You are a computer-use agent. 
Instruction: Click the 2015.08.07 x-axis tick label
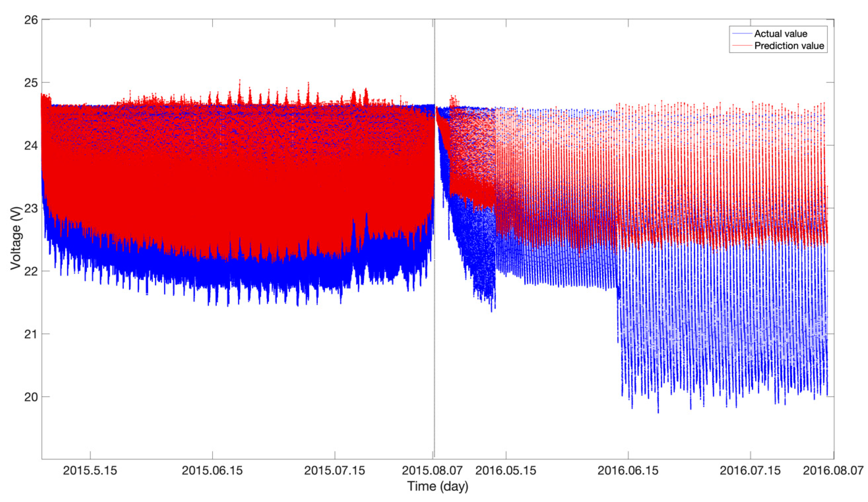tap(433, 471)
